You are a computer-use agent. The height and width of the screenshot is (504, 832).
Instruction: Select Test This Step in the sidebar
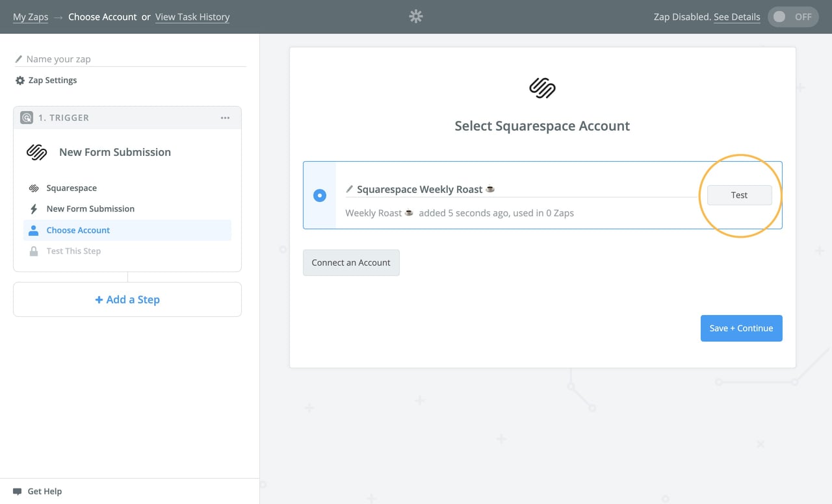pos(73,251)
